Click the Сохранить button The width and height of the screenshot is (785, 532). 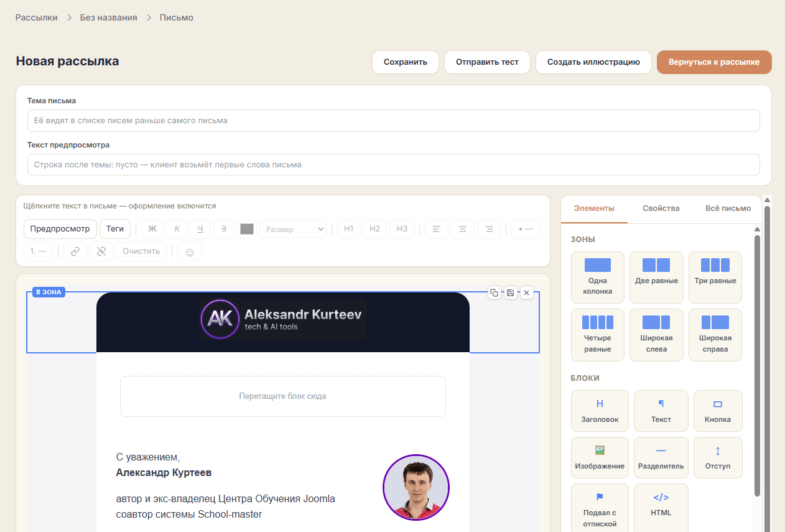click(x=406, y=62)
